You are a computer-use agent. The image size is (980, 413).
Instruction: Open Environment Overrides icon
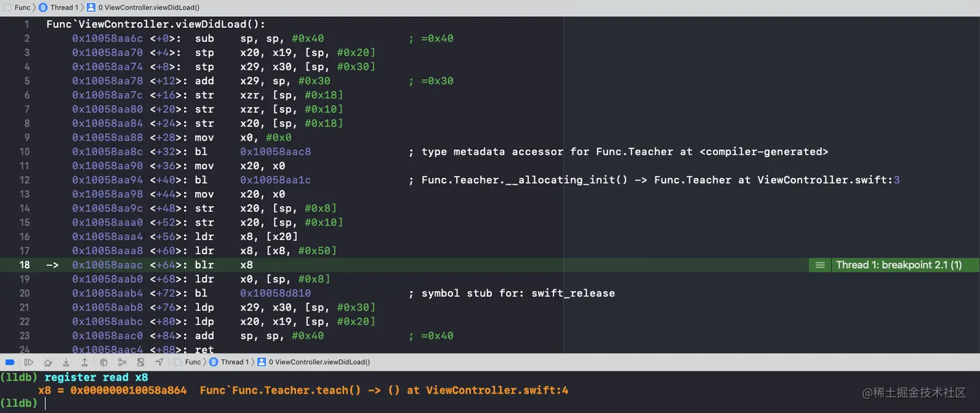[141, 362]
